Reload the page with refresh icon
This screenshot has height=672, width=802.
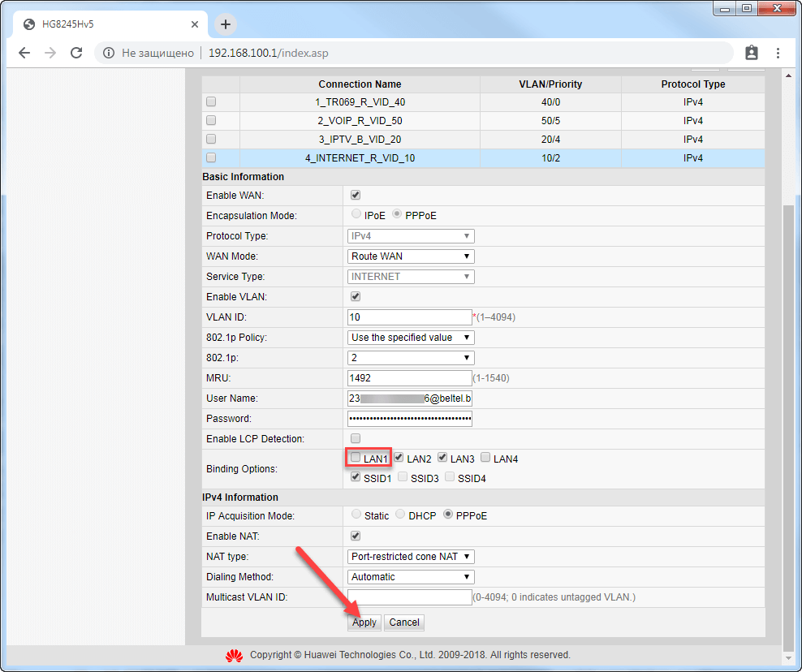tap(76, 53)
